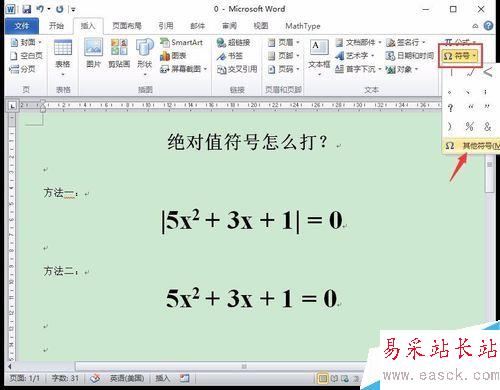This screenshot has height=390, width=500.
Task: Open Customize Quick Access Toolbar dropdown
Action: [73, 9]
